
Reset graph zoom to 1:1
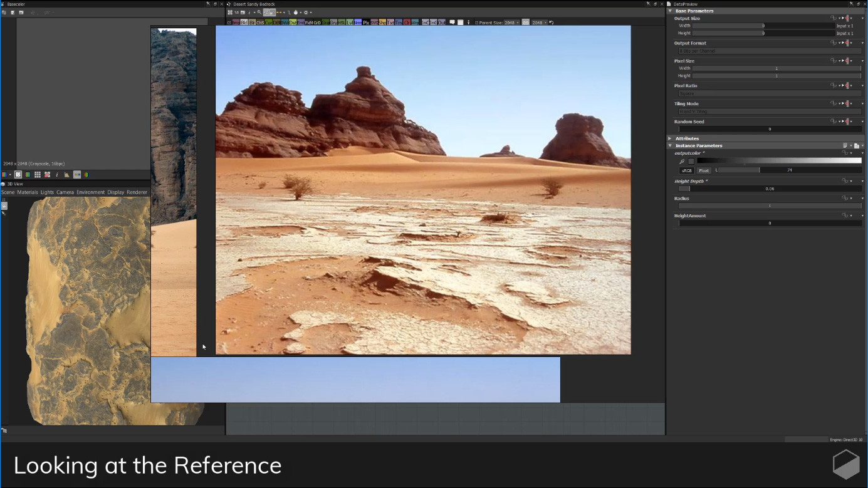(x=236, y=13)
